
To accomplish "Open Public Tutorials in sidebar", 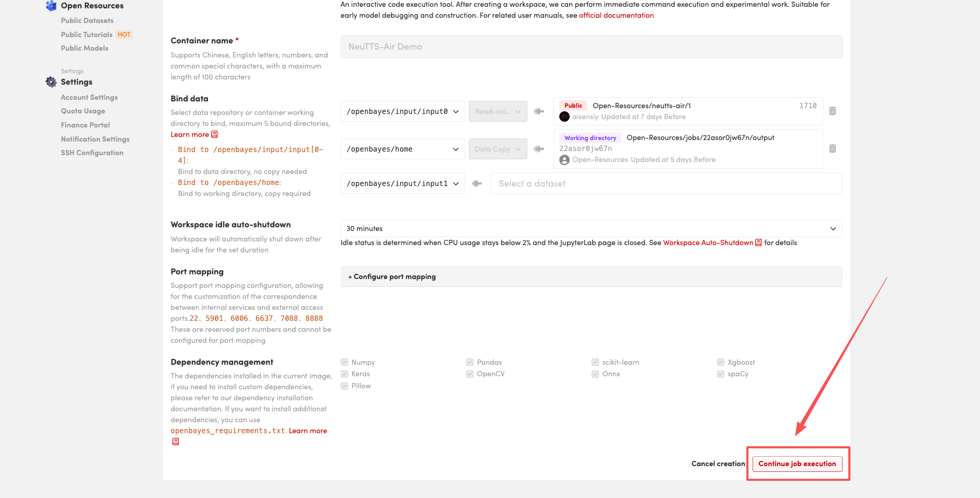I will click(86, 34).
